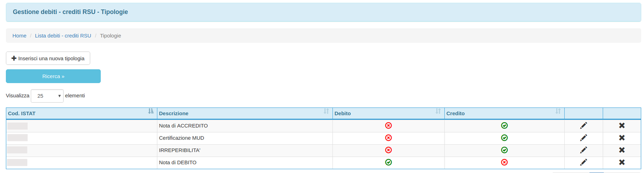Open Lista debiti - crediti RSU breadcrumb
The width and height of the screenshot is (644, 173).
pos(63,36)
